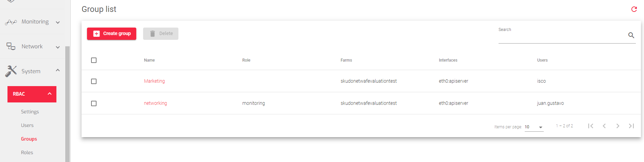Jump to last page arrow
The width and height of the screenshot is (644, 162).
point(631,126)
